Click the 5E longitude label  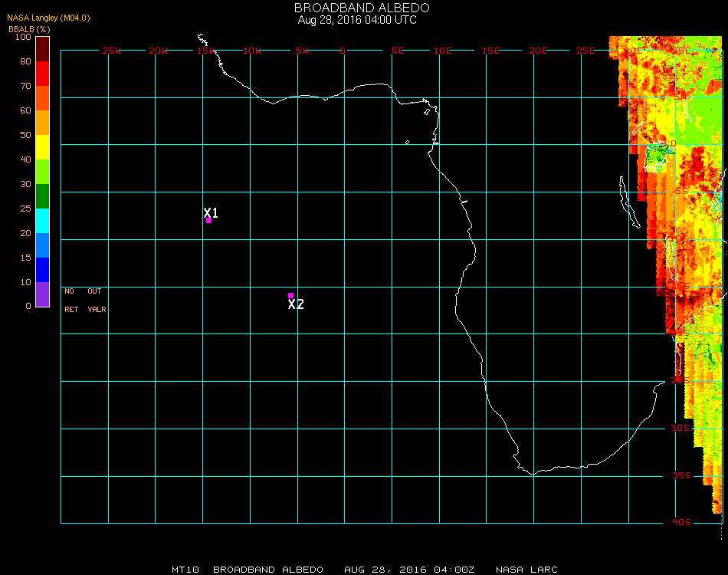(398, 51)
